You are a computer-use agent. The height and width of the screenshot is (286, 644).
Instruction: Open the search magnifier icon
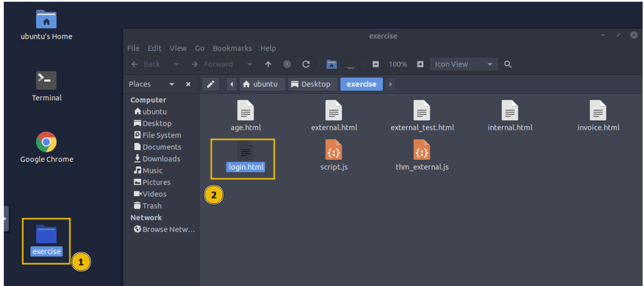point(507,64)
